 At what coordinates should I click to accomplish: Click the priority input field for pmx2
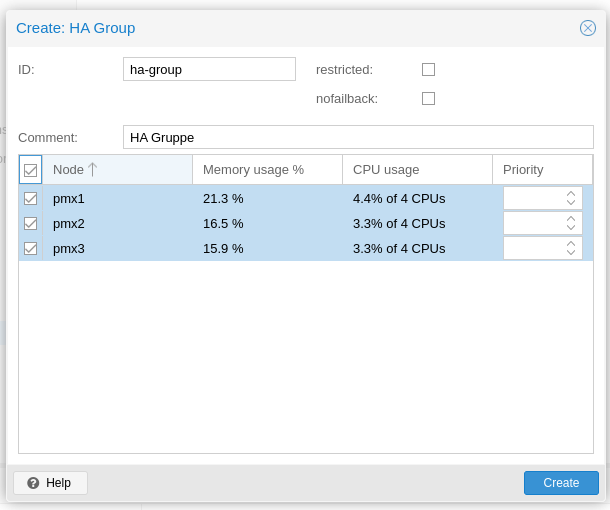(x=533, y=223)
